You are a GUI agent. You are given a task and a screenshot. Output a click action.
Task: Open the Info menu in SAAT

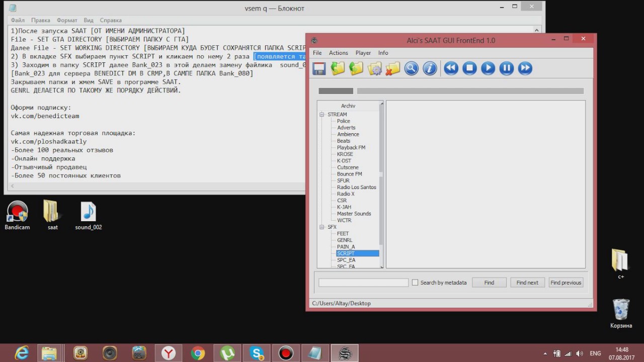[x=383, y=53]
